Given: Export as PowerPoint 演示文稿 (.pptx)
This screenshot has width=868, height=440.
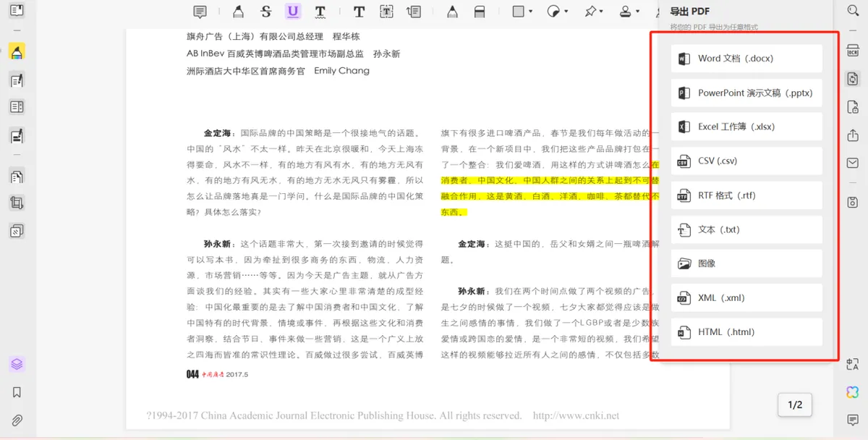Looking at the screenshot, I should tap(746, 93).
